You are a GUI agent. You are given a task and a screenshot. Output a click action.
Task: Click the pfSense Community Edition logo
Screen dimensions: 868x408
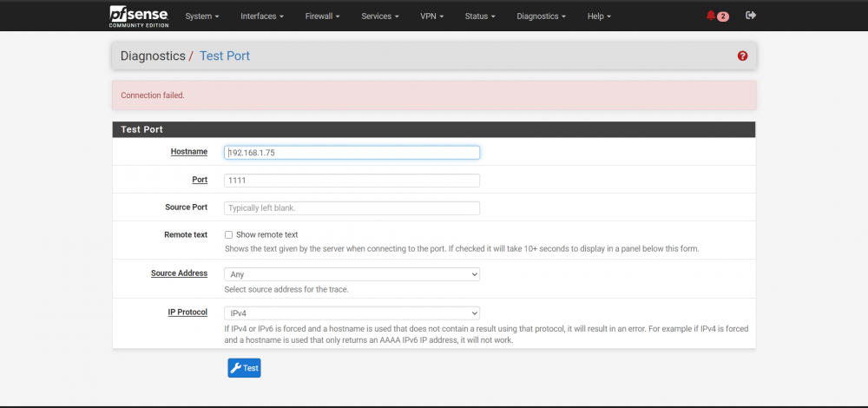point(139,16)
